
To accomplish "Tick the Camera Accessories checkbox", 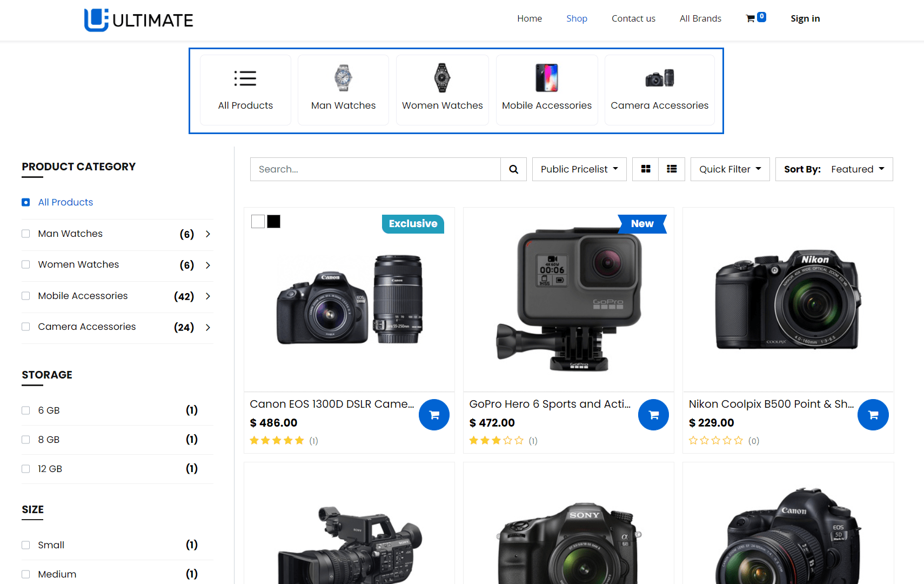I will click(x=25, y=327).
